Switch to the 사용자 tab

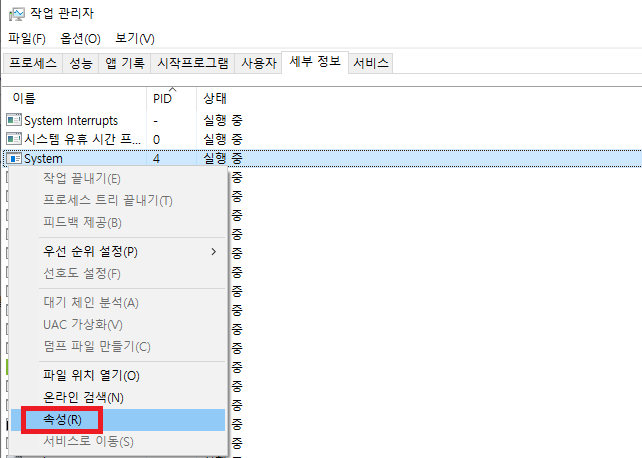258,63
